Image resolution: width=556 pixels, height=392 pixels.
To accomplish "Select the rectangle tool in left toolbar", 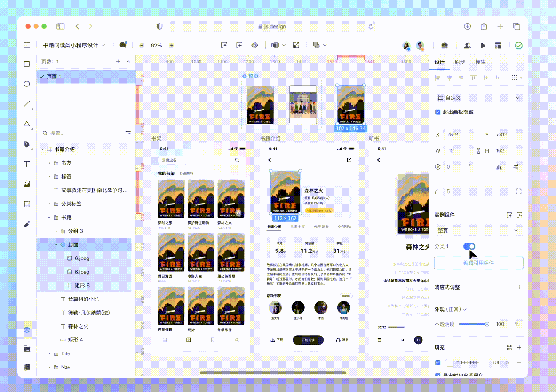I will pos(27,64).
